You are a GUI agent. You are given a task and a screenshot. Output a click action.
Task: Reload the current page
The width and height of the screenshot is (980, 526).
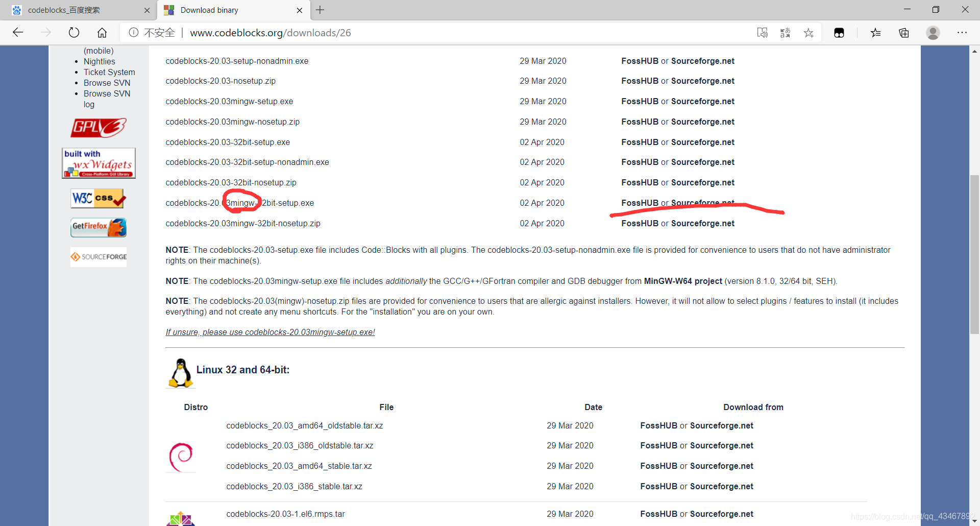[x=74, y=33]
